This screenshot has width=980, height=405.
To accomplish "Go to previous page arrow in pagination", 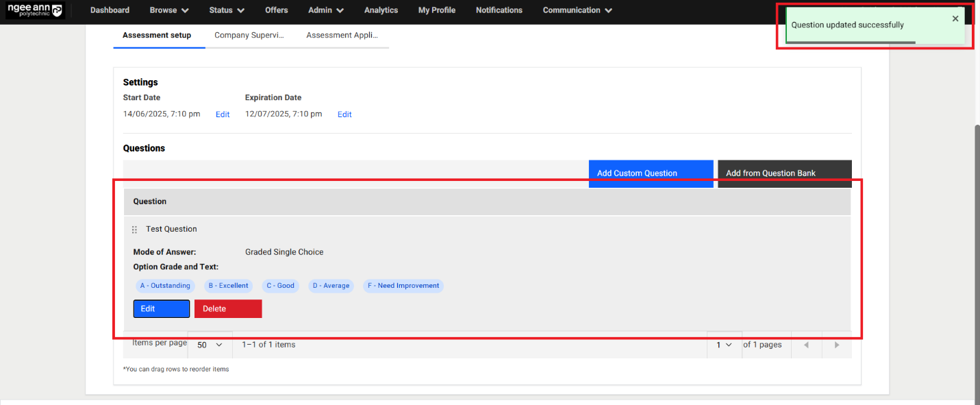I will pyautogui.click(x=806, y=345).
